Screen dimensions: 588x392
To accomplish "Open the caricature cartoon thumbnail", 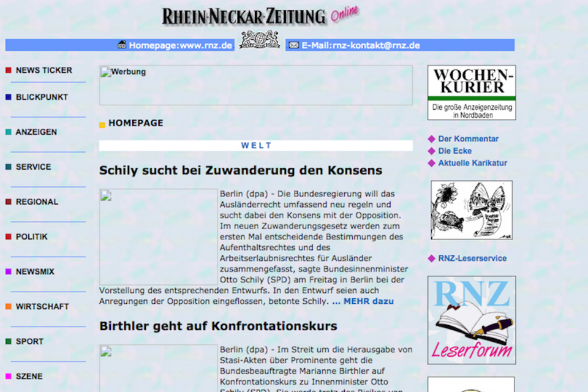I will click(472, 210).
